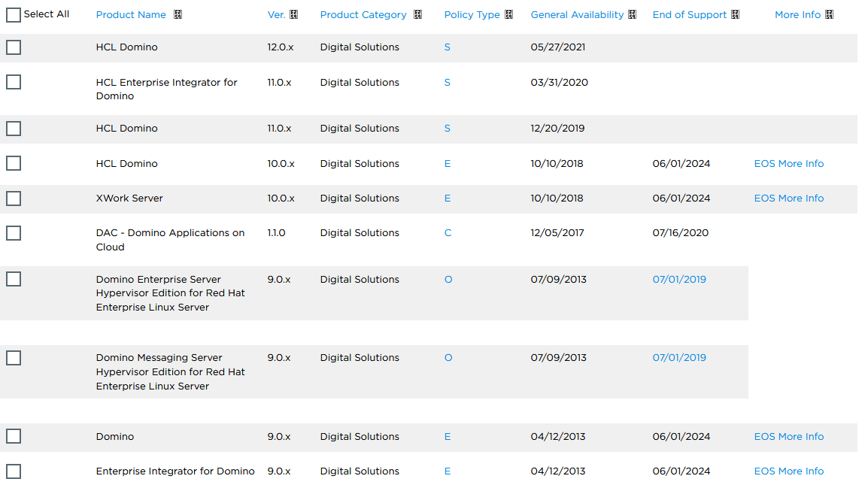Viewport: 868px width, 494px height.
Task: Click "DAC - Domino Applications on Cloud" name
Action: pos(170,240)
